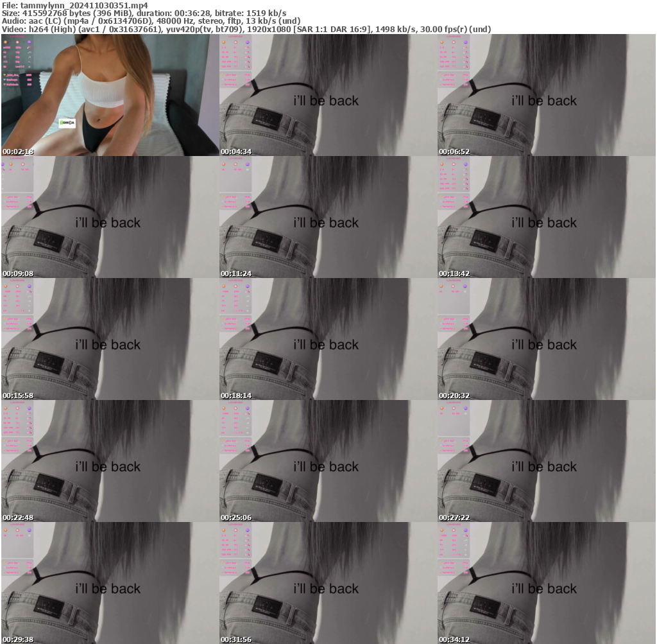This screenshot has width=657, height=644.
Task: Expand the 00:02:18 thumbnail preview
Action: click(x=109, y=96)
